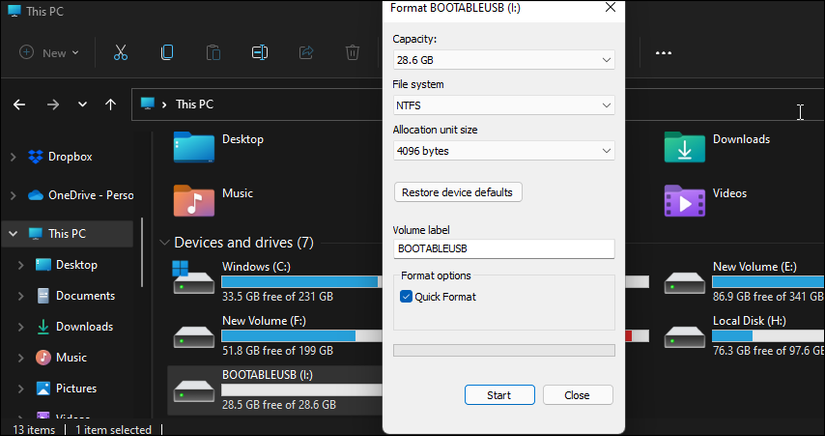Click the Cut scissors icon in toolbar

[120, 53]
